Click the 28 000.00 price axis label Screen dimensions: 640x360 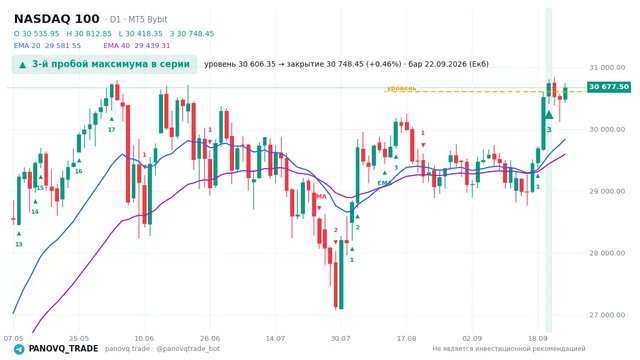(x=607, y=253)
